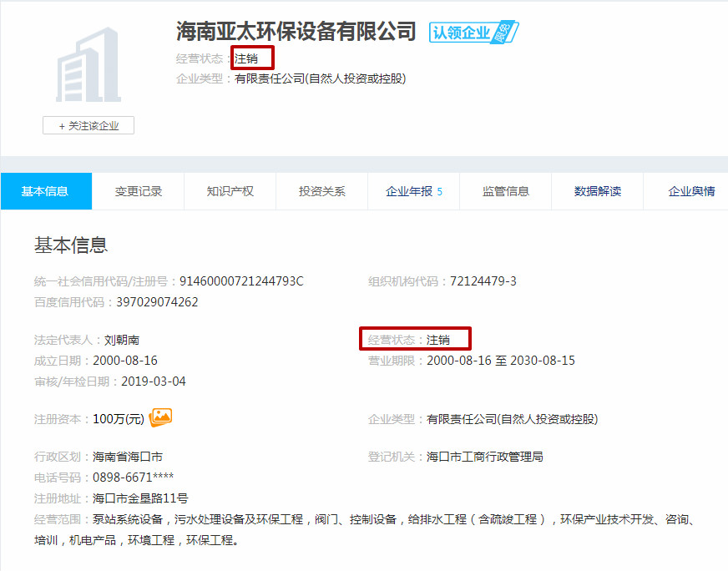The height and width of the screenshot is (571, 728).
Task: Click the 注销 value in the 基本信息 section
Action: [x=438, y=341]
